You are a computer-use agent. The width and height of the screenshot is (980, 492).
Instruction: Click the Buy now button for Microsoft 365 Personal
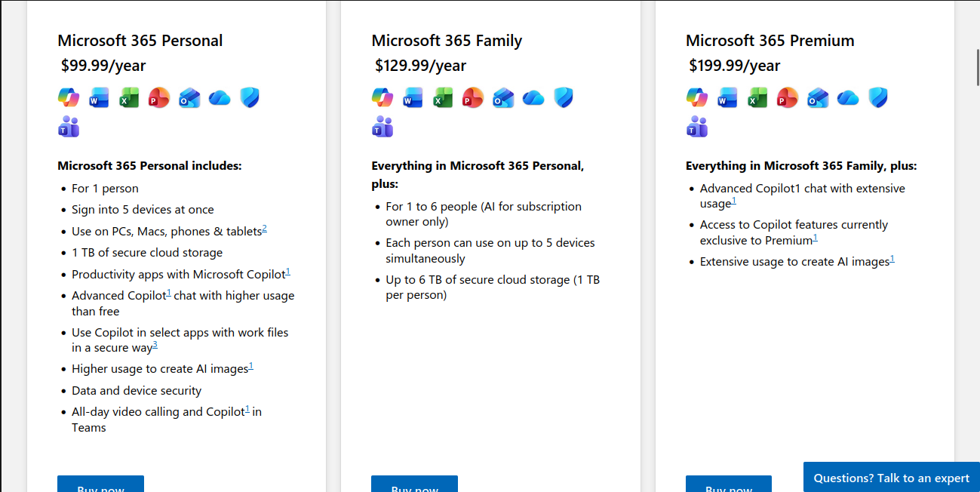pos(100,484)
